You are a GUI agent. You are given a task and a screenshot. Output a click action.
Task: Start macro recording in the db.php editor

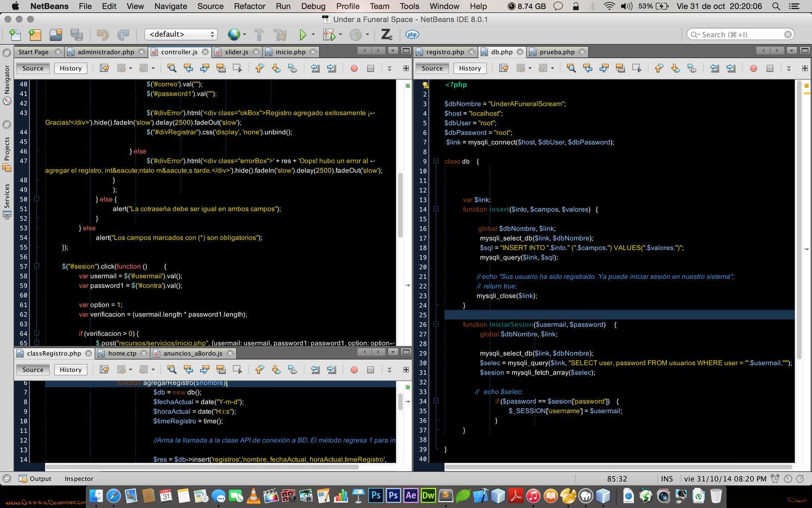pyautogui.click(x=754, y=68)
